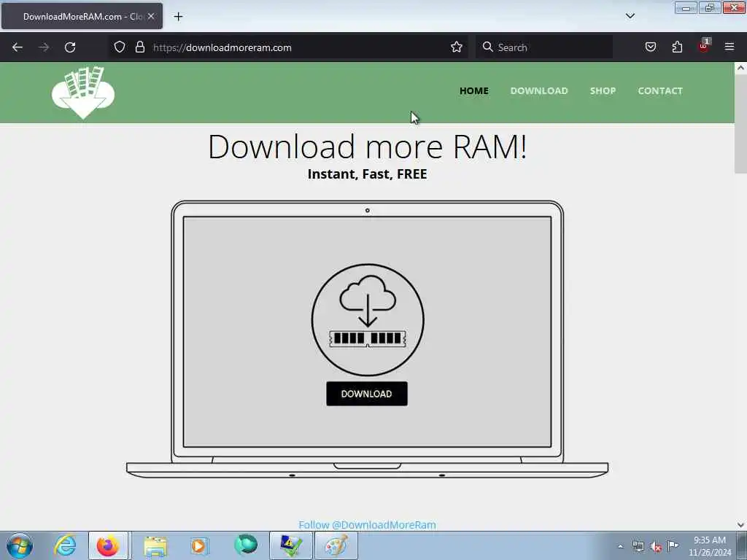Open the HOME nav item
Screen dimensions: 747x560
[x=474, y=90]
